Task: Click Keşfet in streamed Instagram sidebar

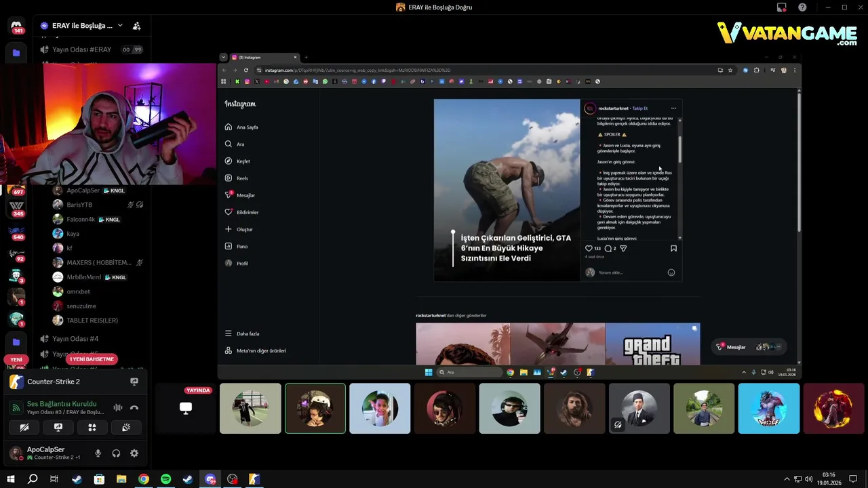Action: 238,161
